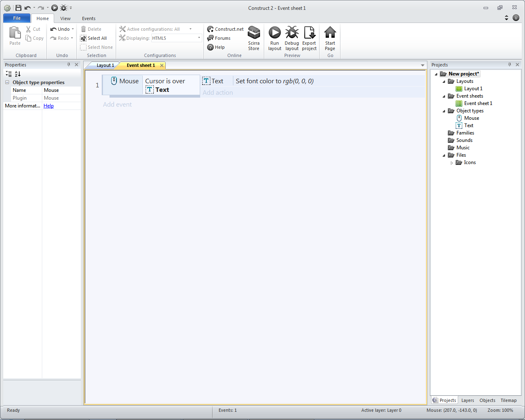Collapse the Object types folder
Viewport: 525px width, 420px height.
click(444, 111)
